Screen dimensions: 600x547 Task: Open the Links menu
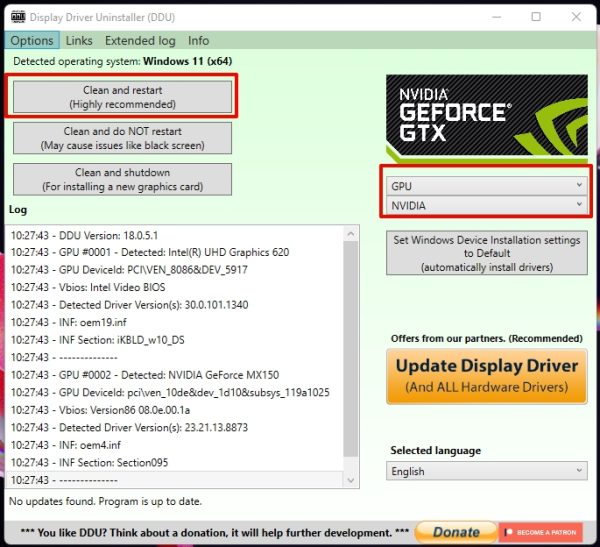[79, 40]
